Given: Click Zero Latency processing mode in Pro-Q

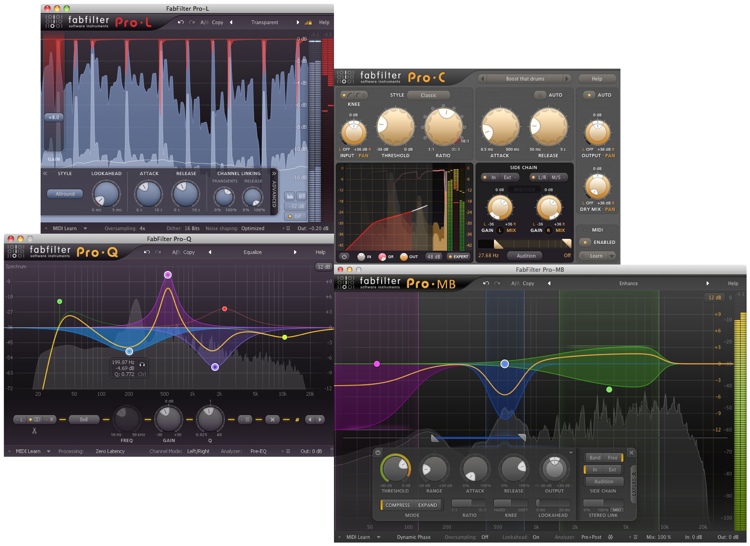Looking at the screenshot, I should [110, 451].
